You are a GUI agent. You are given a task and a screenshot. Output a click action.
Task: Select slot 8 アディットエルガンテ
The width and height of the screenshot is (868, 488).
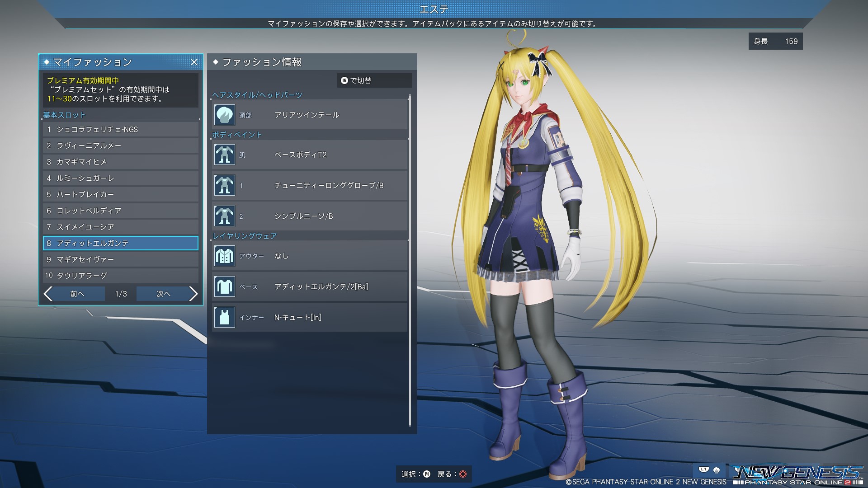(x=121, y=243)
